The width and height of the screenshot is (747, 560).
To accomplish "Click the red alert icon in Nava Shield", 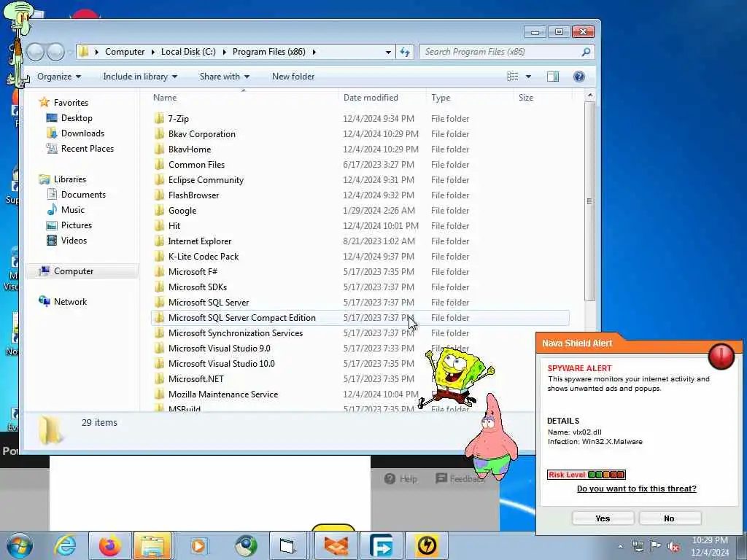I will (x=721, y=356).
